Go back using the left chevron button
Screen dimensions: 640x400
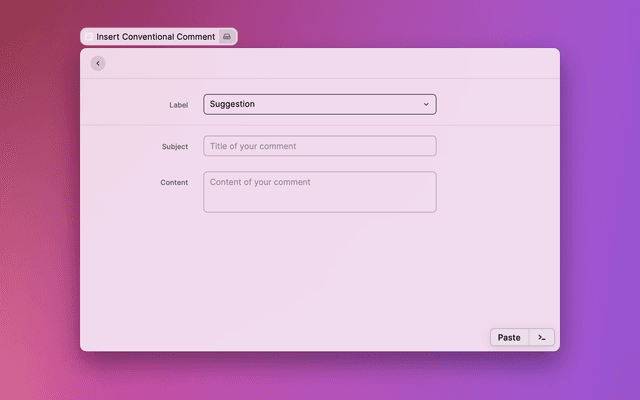(97, 63)
